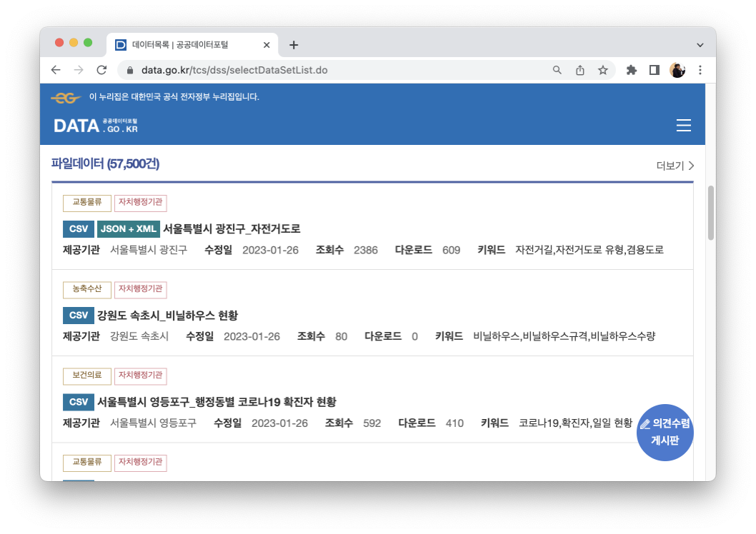Click the search magnifier in address bar

tap(557, 70)
